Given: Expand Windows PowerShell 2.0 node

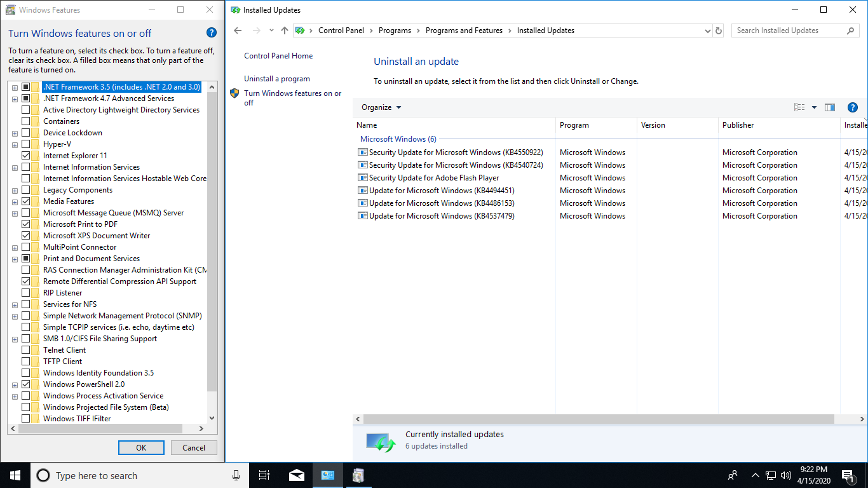Looking at the screenshot, I should pyautogui.click(x=15, y=385).
